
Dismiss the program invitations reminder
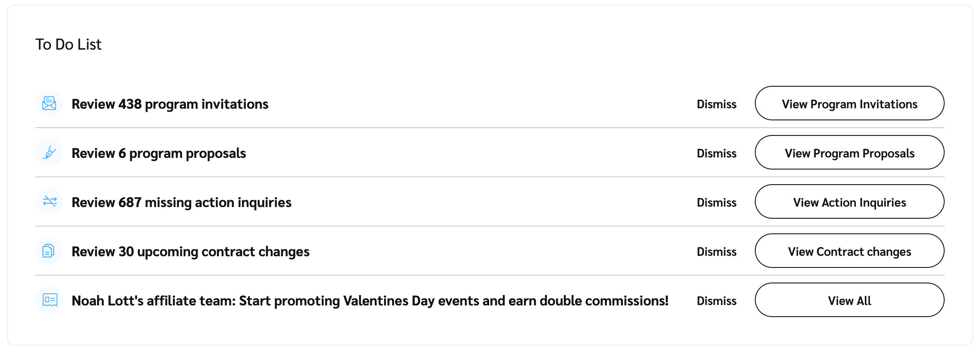[716, 104]
